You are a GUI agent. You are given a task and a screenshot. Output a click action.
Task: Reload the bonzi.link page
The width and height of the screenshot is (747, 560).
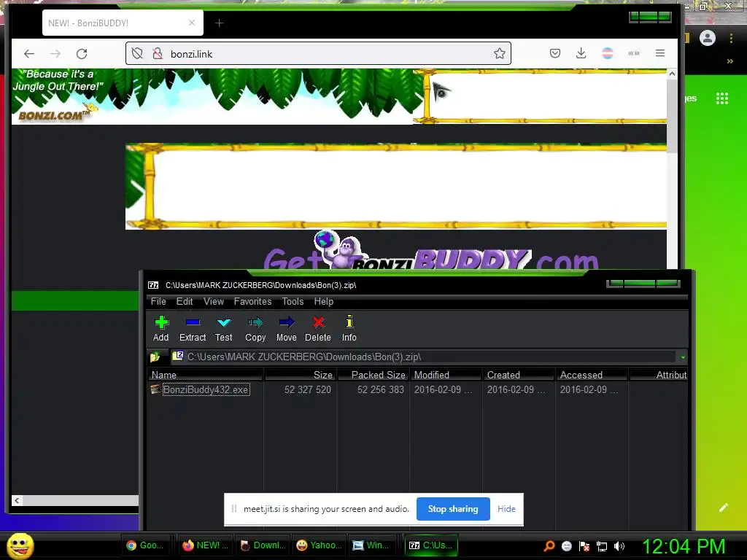[x=82, y=54]
